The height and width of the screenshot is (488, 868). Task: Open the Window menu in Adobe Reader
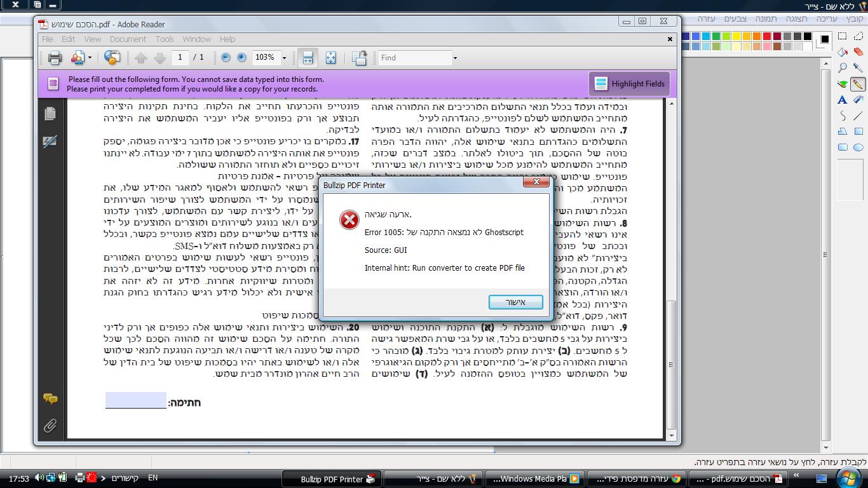[197, 39]
